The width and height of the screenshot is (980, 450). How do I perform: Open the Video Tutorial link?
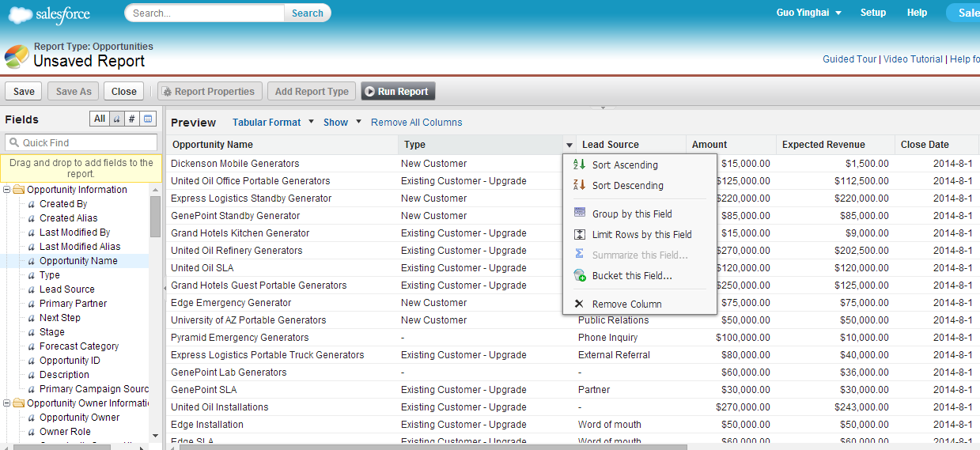coord(913,59)
